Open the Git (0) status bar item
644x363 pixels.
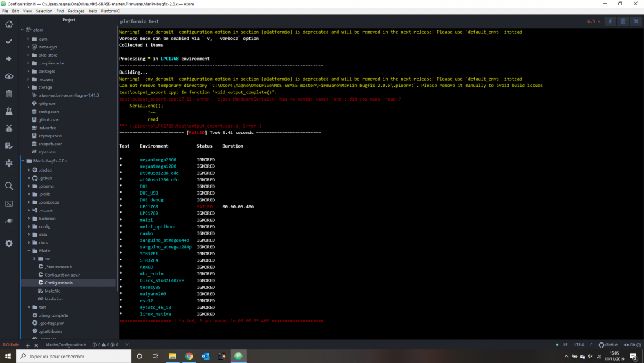click(632, 345)
